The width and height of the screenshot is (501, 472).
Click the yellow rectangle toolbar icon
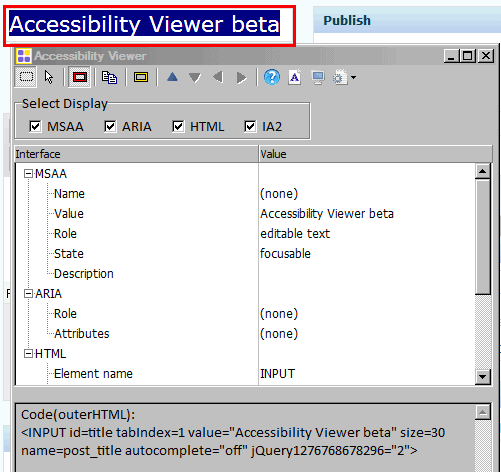click(141, 77)
